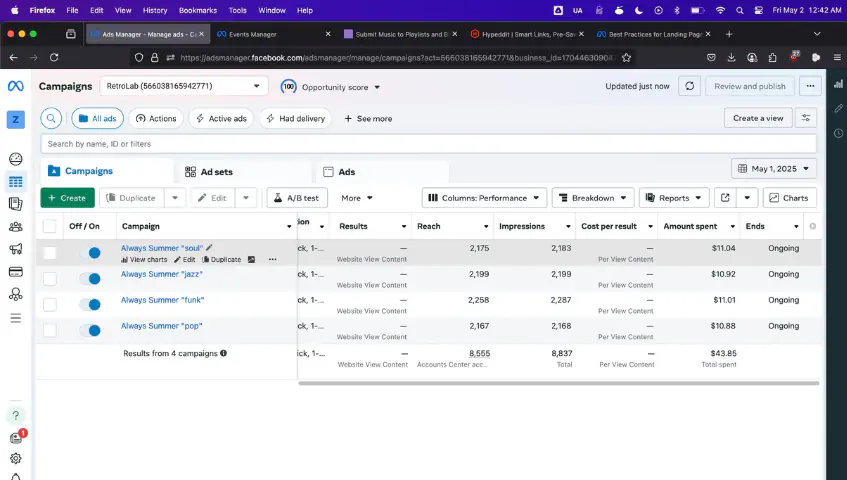Viewport: 847px width, 480px height.
Task: Open the Help question mark icon
Action: (x=16, y=415)
